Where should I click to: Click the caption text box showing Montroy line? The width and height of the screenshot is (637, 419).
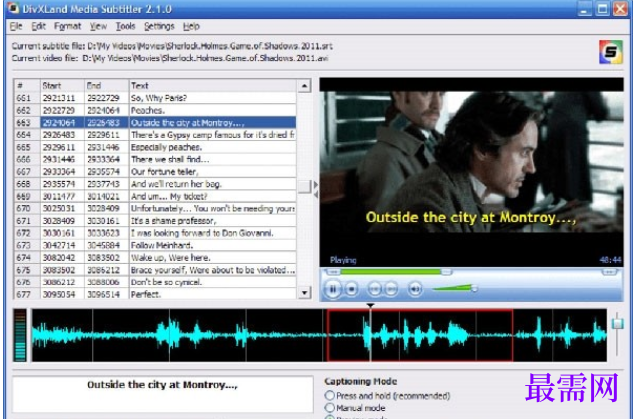point(162,394)
